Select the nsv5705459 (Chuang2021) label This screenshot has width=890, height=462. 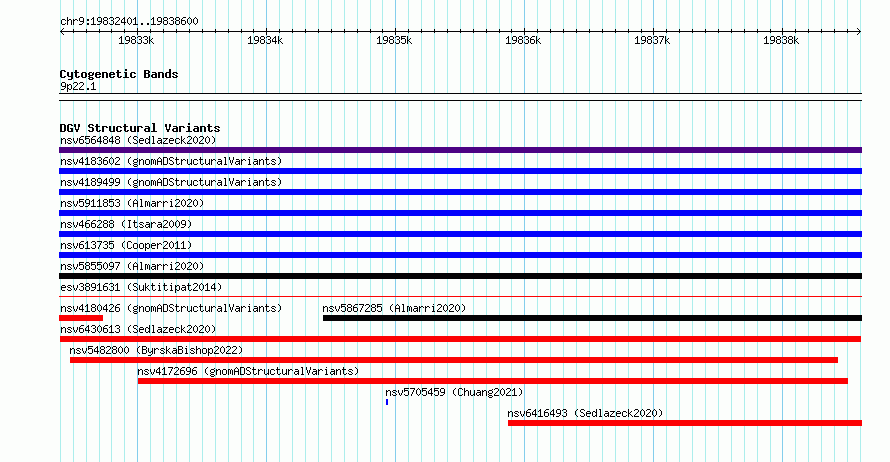454,392
